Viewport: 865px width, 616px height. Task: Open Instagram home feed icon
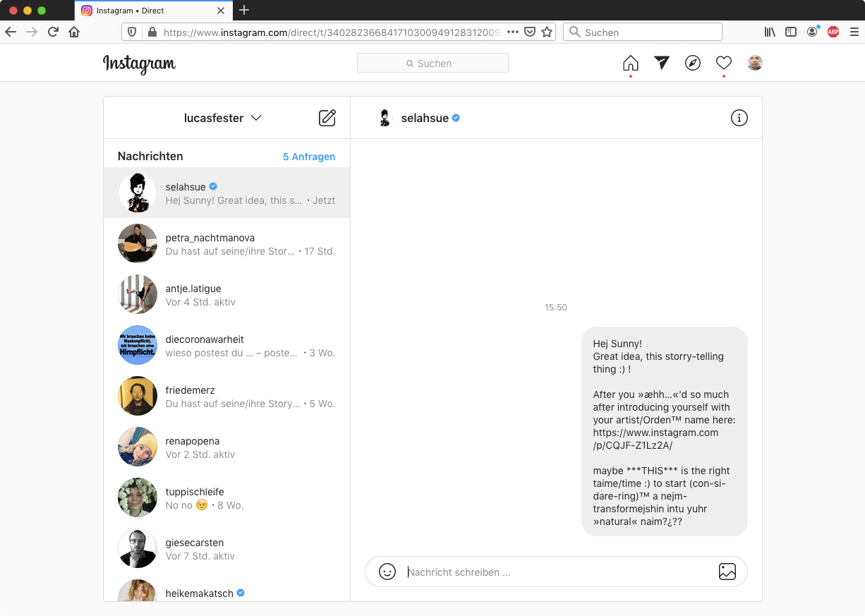click(x=630, y=64)
